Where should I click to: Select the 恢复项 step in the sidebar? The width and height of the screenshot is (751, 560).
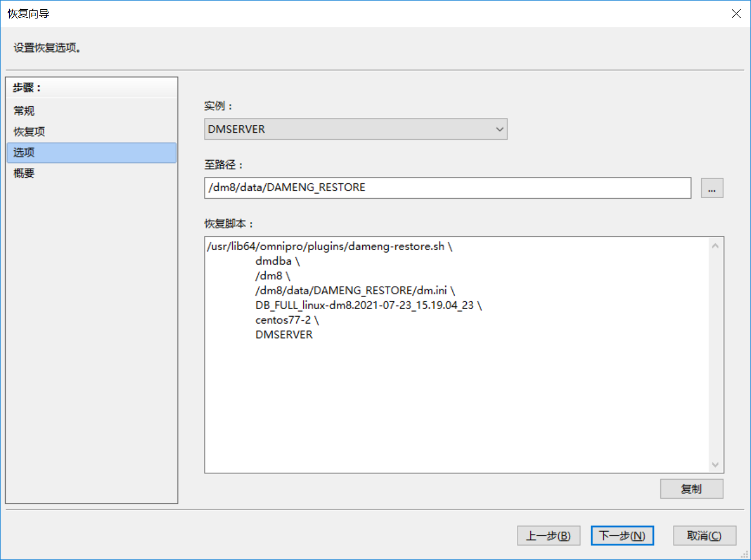pos(29,132)
